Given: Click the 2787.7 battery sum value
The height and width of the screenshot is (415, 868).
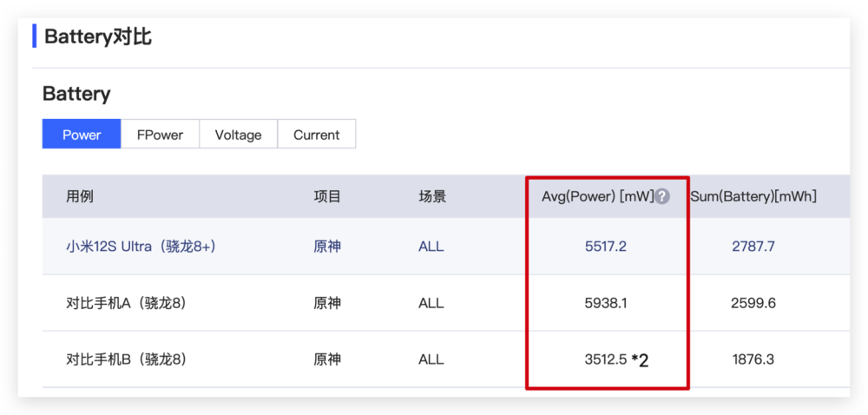Looking at the screenshot, I should [x=753, y=247].
